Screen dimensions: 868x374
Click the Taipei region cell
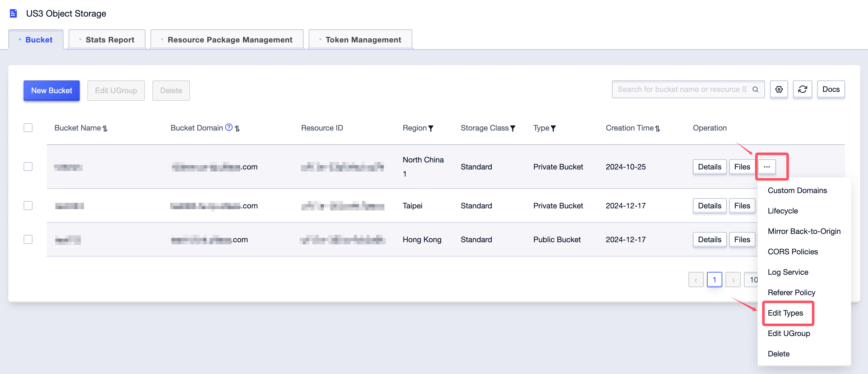pyautogui.click(x=412, y=206)
